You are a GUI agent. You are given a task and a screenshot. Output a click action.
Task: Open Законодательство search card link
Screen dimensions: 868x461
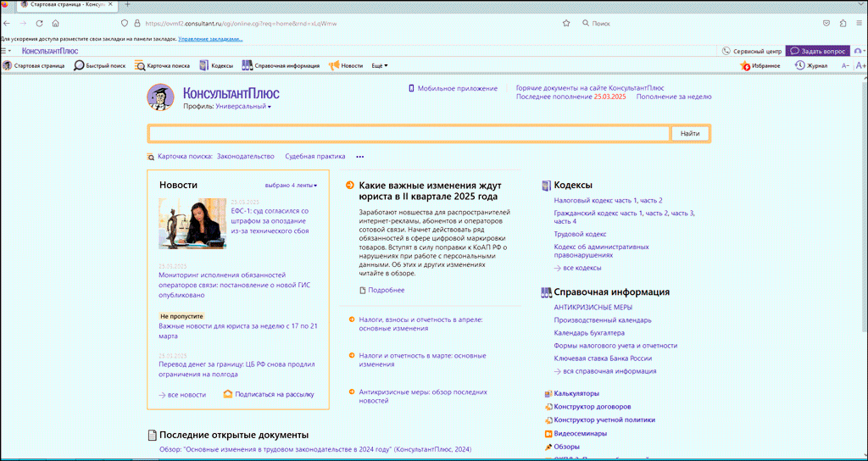point(246,157)
